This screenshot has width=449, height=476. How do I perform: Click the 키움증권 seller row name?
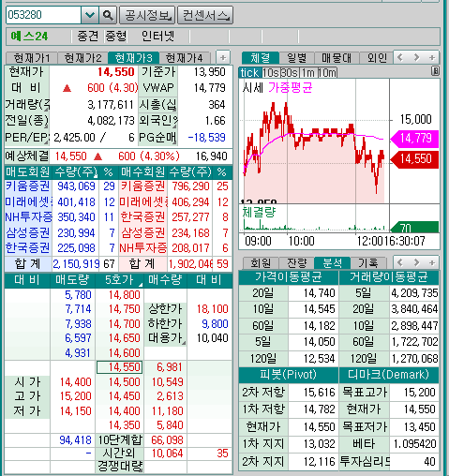click(28, 186)
